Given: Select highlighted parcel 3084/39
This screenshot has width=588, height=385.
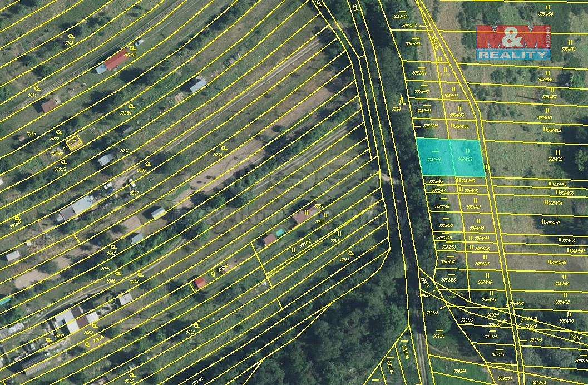Looking at the screenshot, I should tap(467, 158).
